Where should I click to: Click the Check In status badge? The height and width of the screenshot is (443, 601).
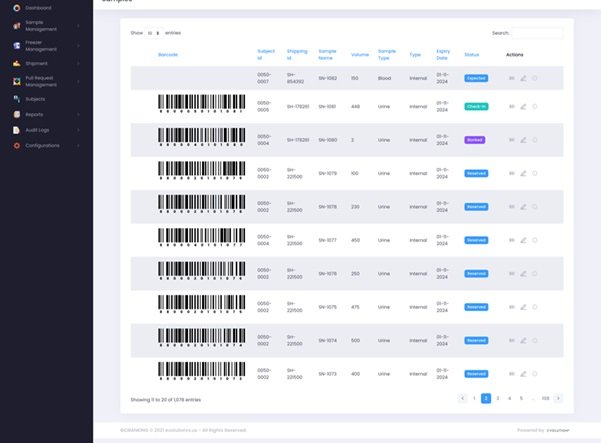(476, 107)
